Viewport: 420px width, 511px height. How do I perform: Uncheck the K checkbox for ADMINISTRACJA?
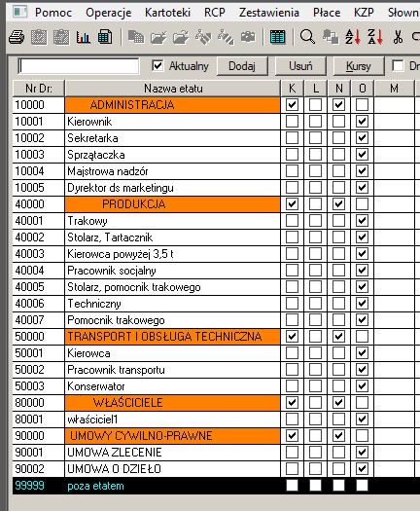[292, 105]
